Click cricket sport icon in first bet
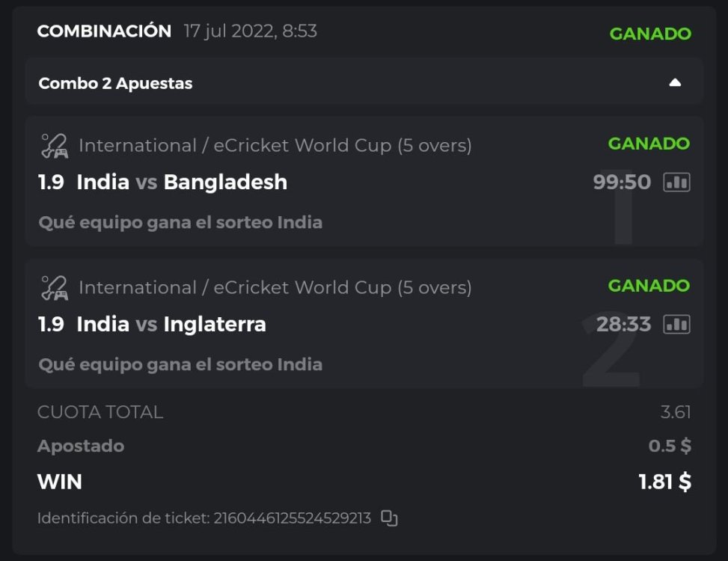728x561 pixels. [x=54, y=145]
